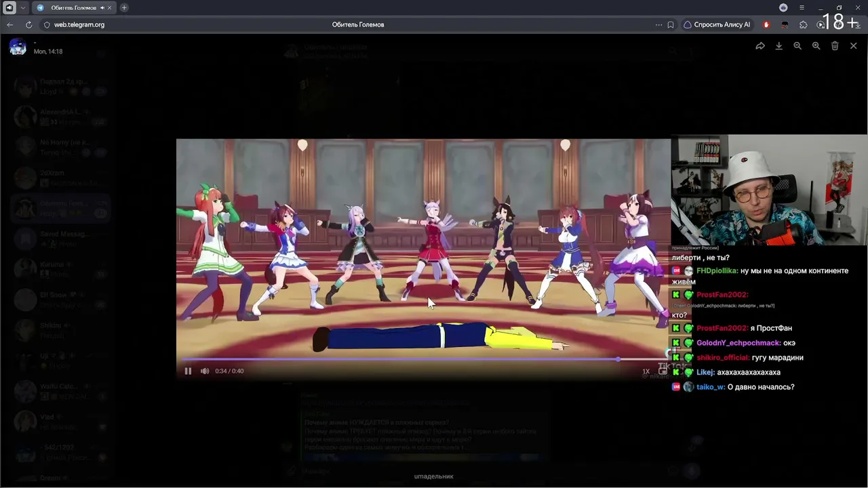Close the Обитель Големов tab
The width and height of the screenshot is (868, 488).
(111, 8)
